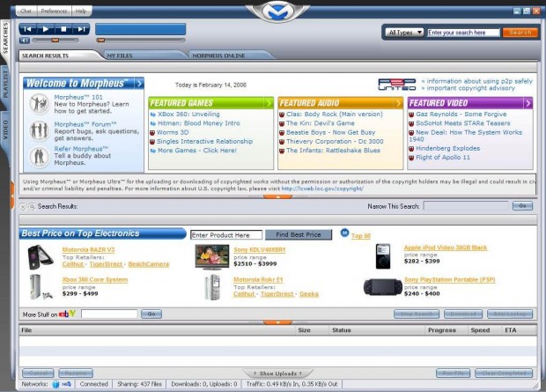Skip to the next track

tap(81, 29)
